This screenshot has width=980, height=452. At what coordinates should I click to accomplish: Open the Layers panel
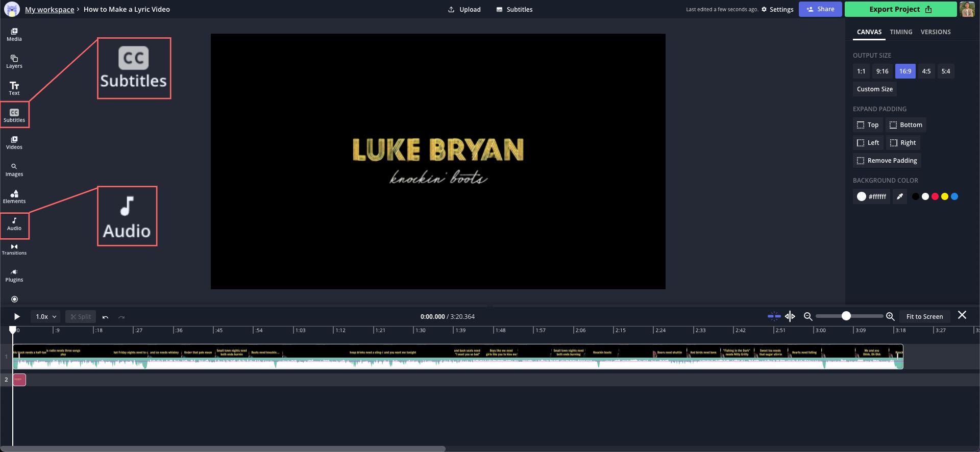[x=14, y=61]
